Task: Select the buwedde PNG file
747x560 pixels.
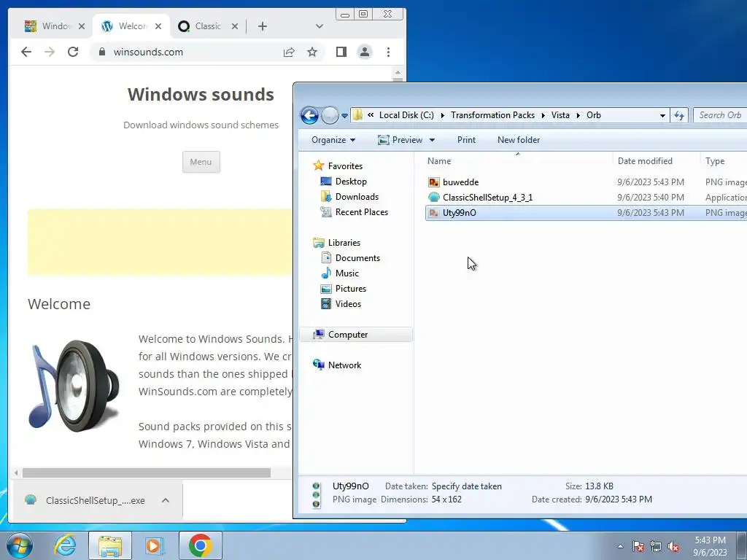Action: click(x=586, y=182)
